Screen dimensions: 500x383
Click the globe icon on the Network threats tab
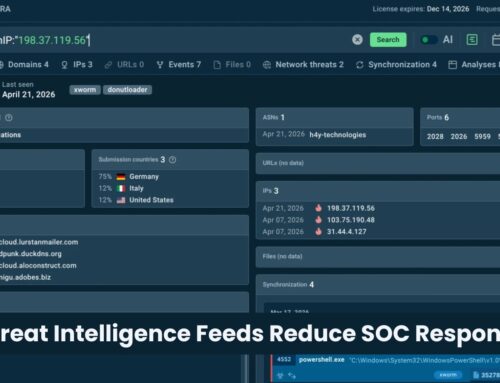(x=267, y=65)
